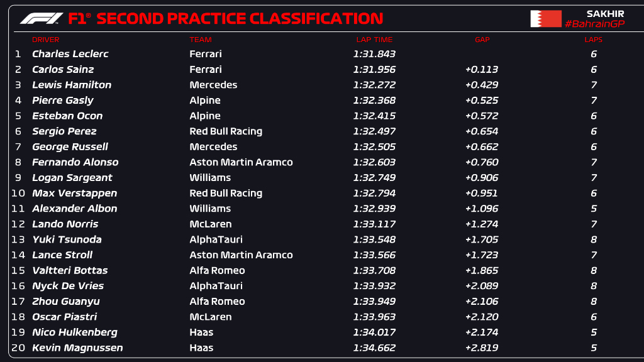Select the LAP TIME column header
Image resolution: width=644 pixels, height=362 pixels.
point(375,40)
